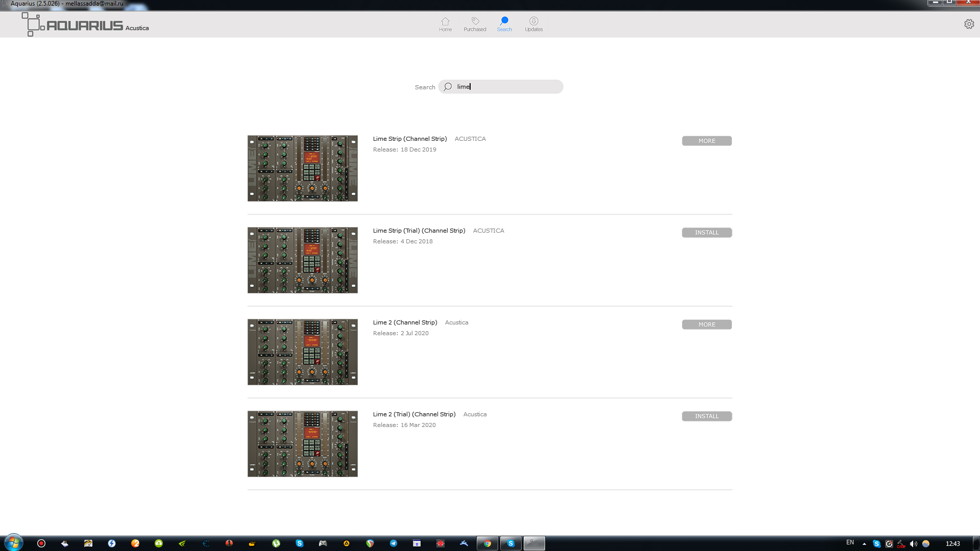Click the search text field
980x551 pixels.
tap(505, 87)
